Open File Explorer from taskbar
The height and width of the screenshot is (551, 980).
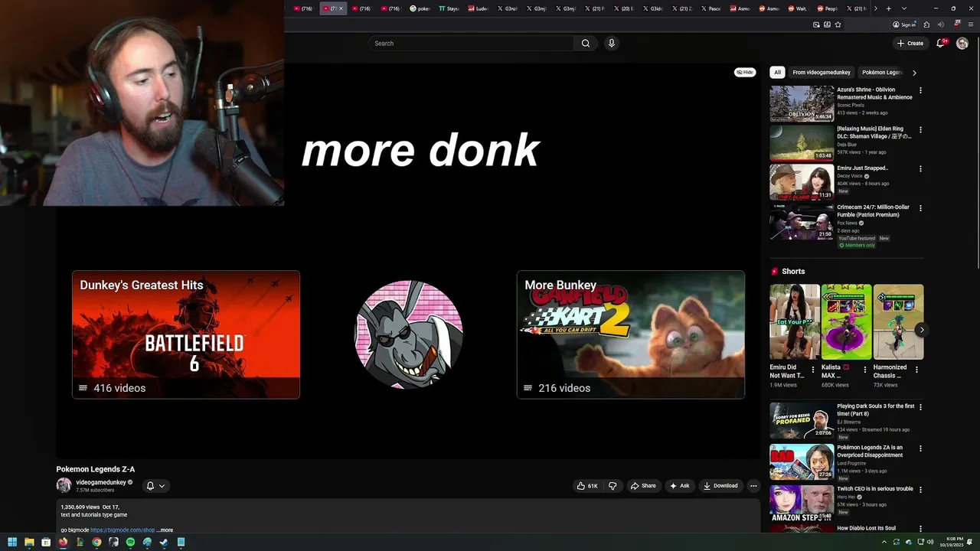point(29,542)
